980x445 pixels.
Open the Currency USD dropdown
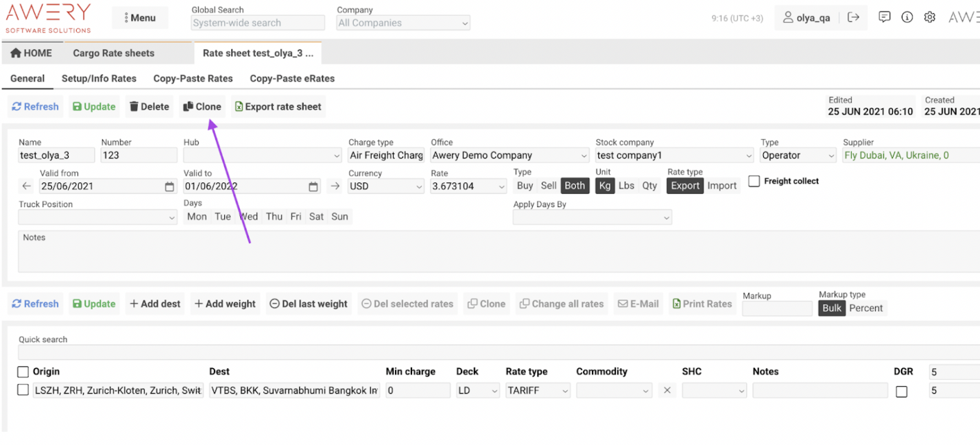[x=385, y=186]
